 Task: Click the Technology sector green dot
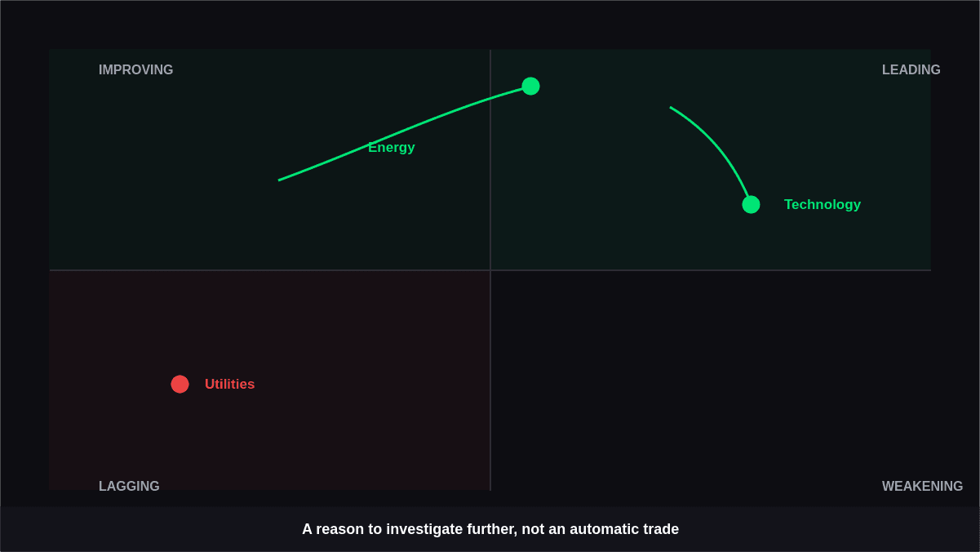751,204
